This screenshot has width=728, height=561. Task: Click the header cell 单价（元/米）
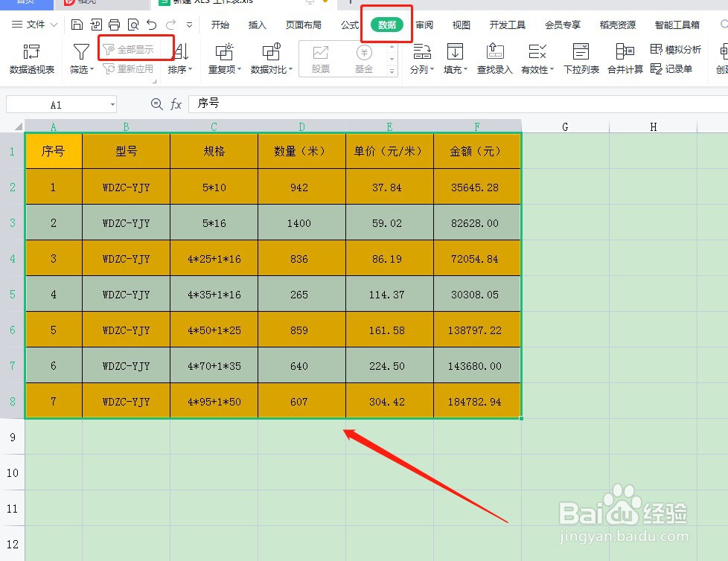tap(389, 151)
